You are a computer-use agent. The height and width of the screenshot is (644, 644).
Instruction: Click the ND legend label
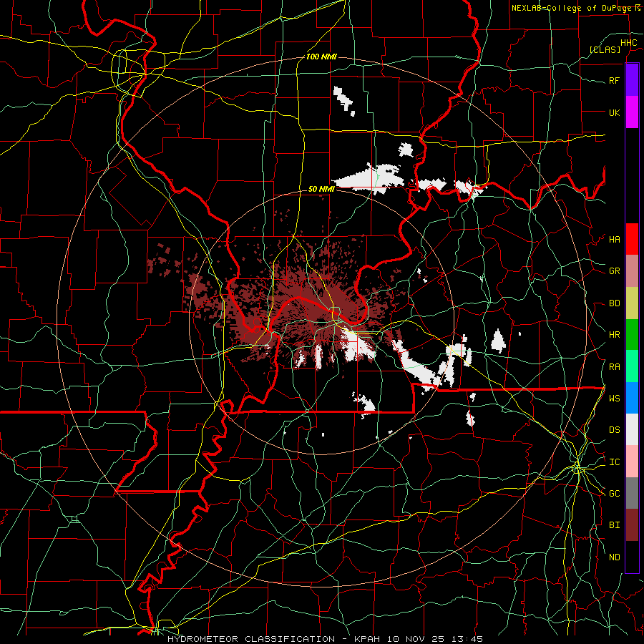[614, 557]
